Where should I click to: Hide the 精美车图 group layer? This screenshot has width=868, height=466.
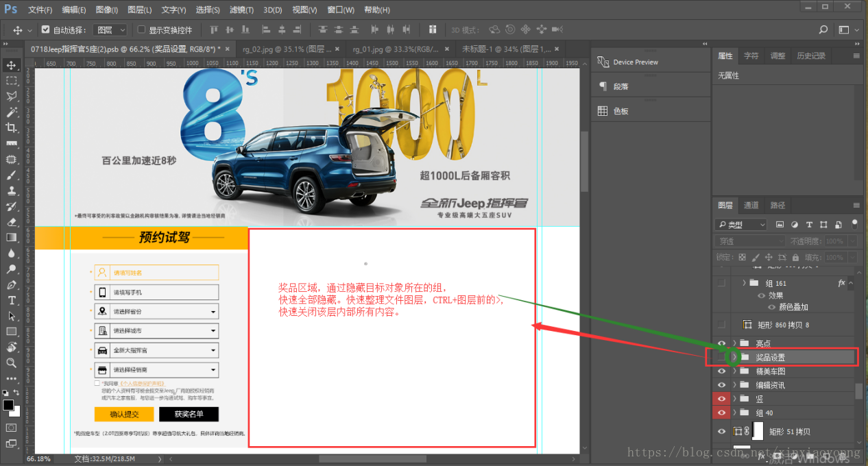pos(721,371)
